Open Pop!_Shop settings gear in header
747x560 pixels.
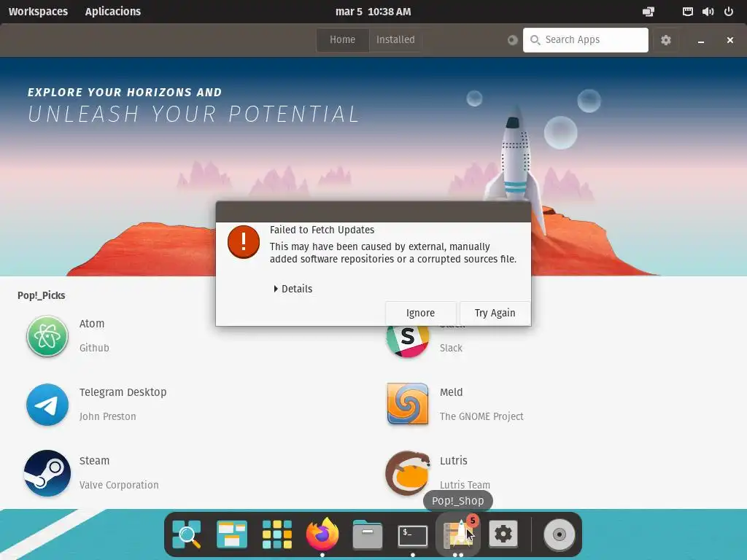tap(665, 40)
